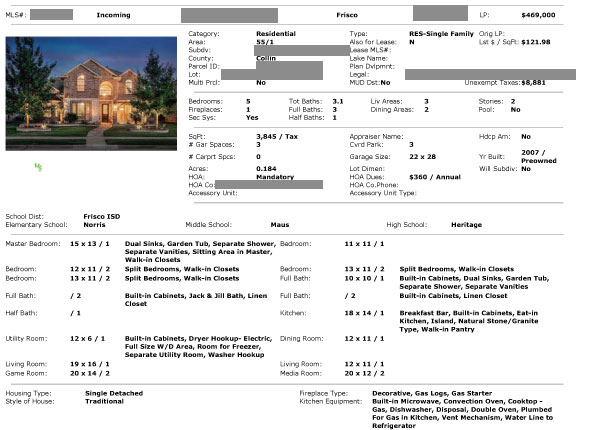Click the small green icon below photo

pos(38,167)
